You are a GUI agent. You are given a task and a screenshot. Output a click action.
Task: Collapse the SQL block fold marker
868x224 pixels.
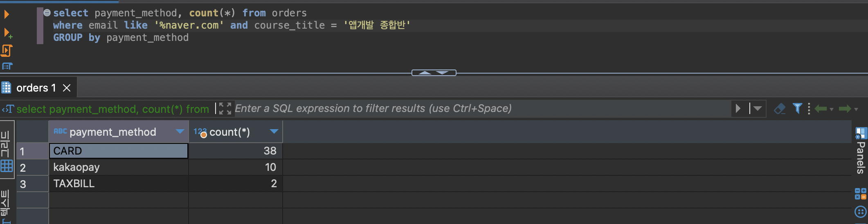coord(47,13)
